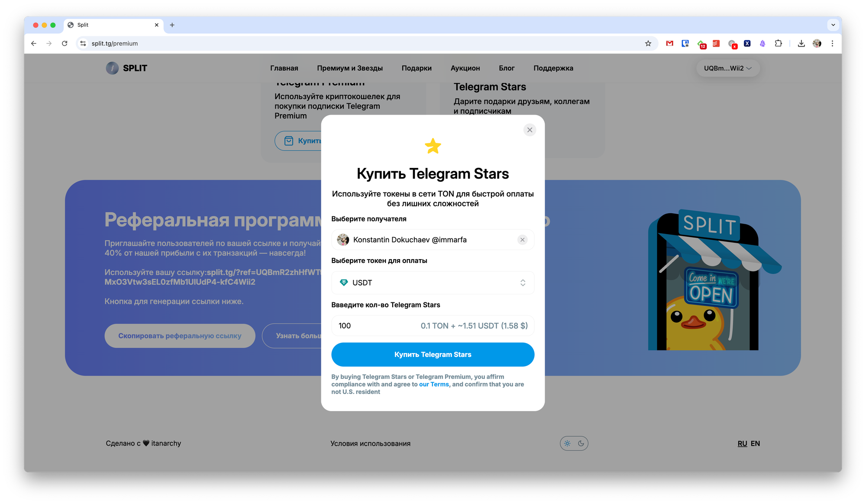The image size is (866, 504).
Task: Expand wallet dropdown UQBm...Wii2
Action: click(x=727, y=68)
